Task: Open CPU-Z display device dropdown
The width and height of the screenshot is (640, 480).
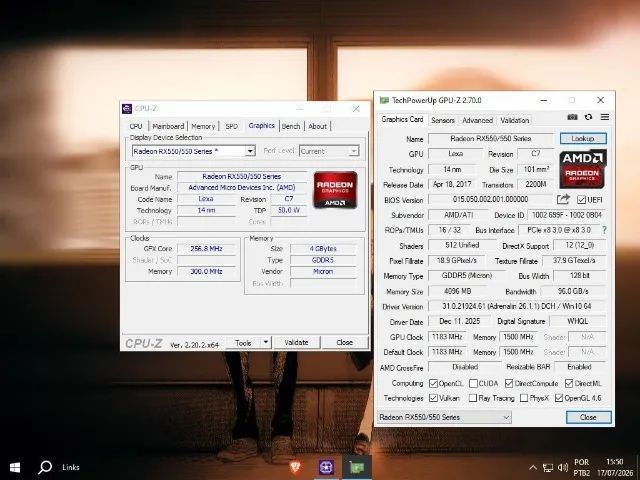Action: 250,151
